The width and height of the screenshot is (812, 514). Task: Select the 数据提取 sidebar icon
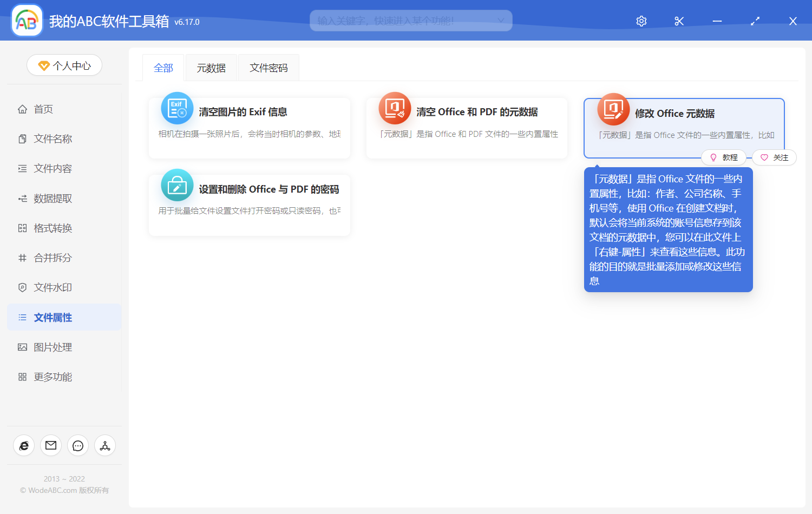pyautogui.click(x=22, y=198)
